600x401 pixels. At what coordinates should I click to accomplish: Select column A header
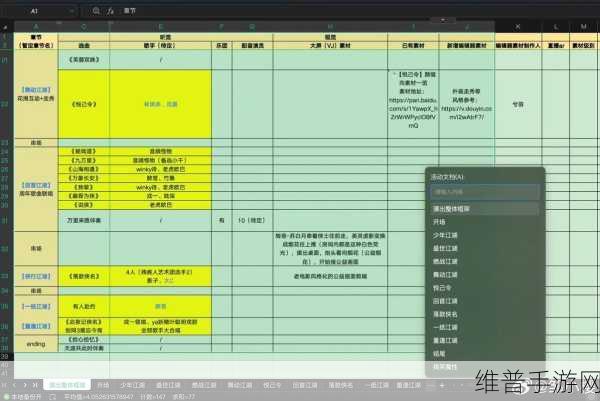click(36, 27)
